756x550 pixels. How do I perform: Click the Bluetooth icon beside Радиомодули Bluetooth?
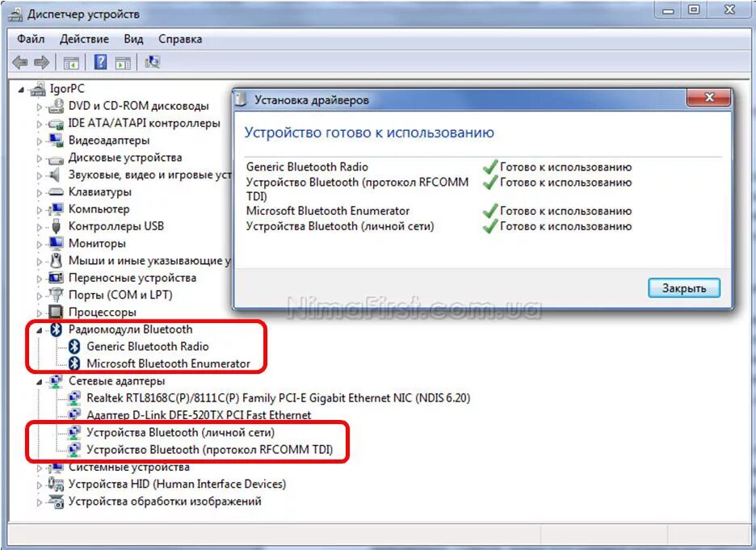(56, 330)
